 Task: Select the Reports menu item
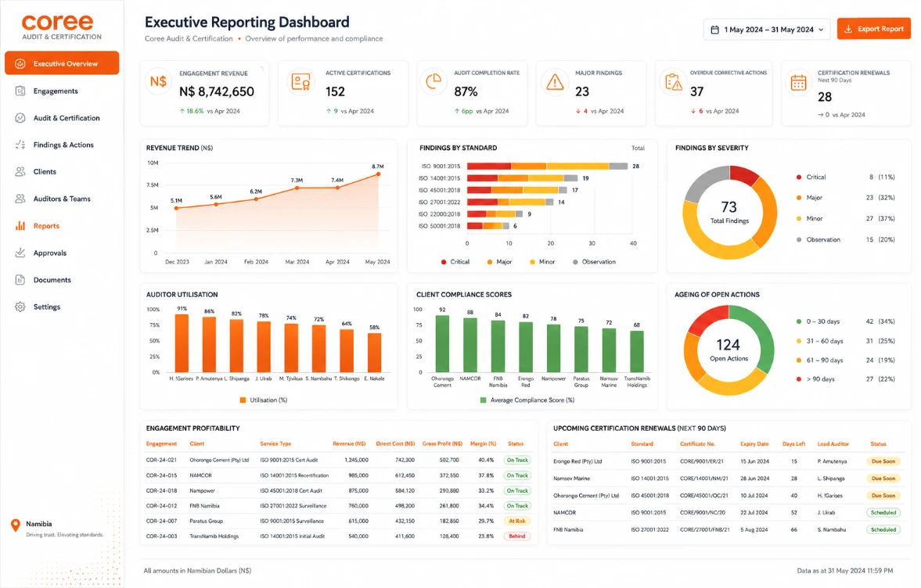click(x=62, y=226)
